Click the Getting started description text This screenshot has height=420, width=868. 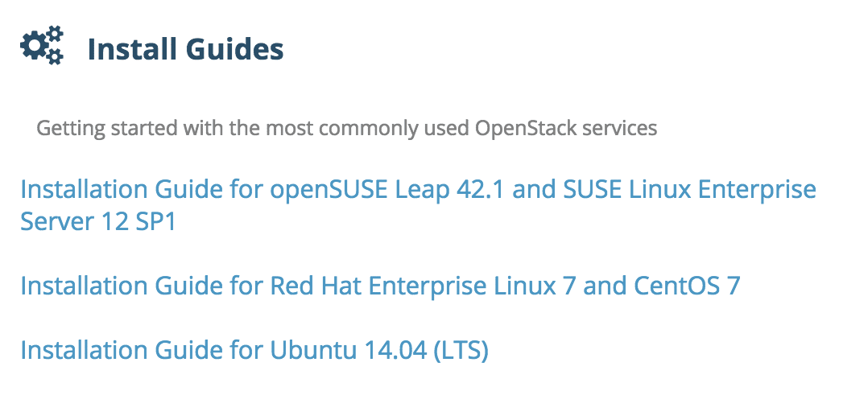pos(346,129)
